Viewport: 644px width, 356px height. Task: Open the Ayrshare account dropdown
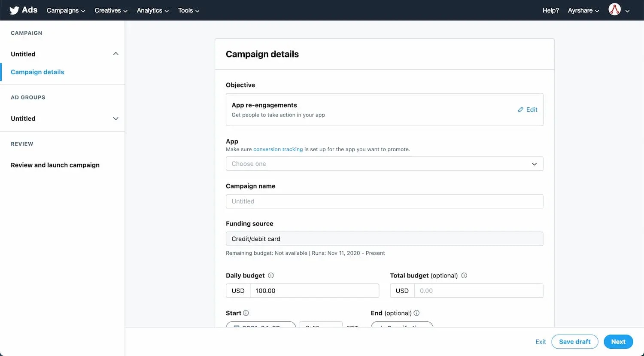click(583, 10)
